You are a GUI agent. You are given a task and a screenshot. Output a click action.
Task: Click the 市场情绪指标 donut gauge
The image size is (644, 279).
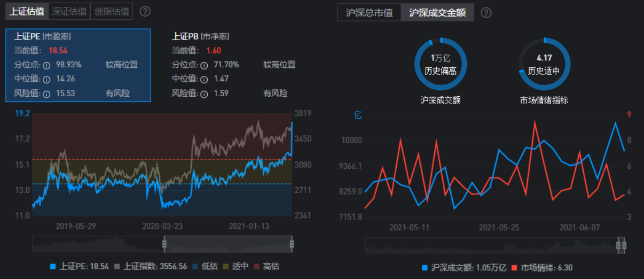pyautogui.click(x=544, y=65)
